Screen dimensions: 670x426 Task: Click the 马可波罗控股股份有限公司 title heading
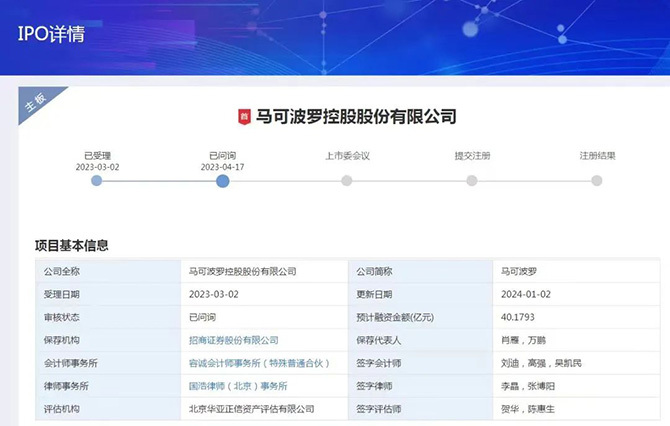356,117
